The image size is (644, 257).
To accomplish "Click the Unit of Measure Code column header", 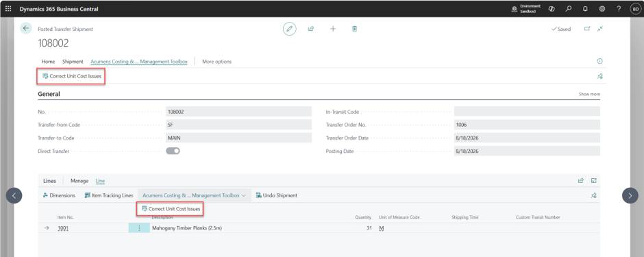I will point(399,217).
